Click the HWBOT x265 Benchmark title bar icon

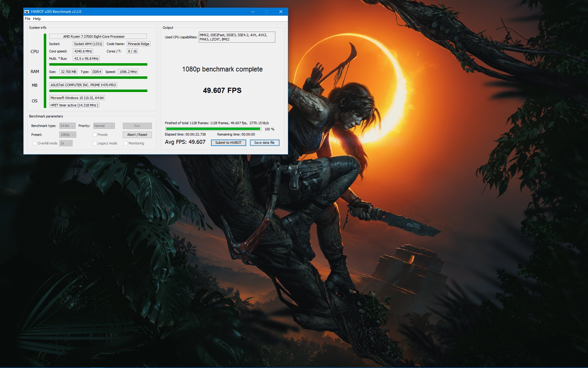[x=27, y=12]
